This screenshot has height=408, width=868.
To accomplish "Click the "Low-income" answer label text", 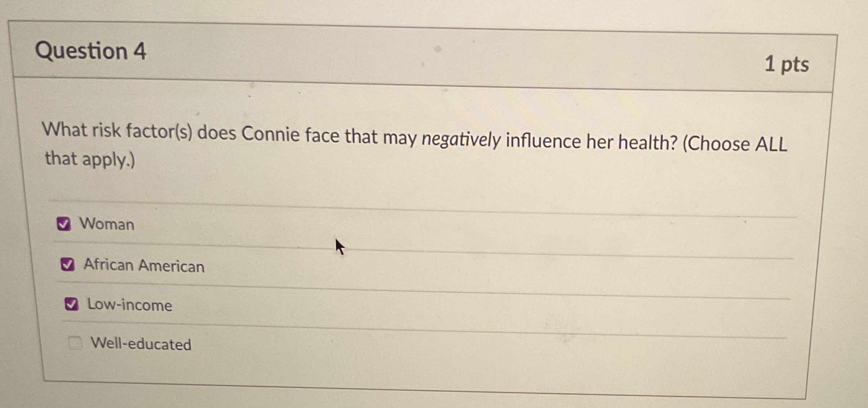I will (x=130, y=305).
